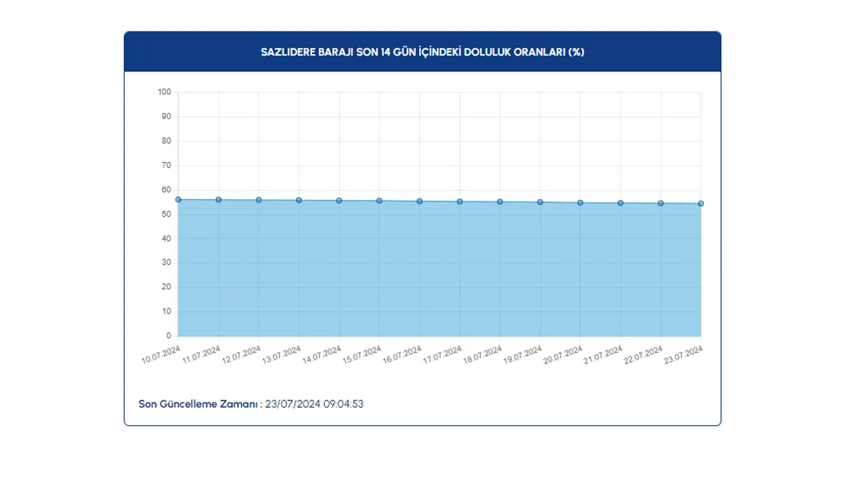Select the data point for 13.07.2024
Screen dimensions: 868x488
point(299,200)
